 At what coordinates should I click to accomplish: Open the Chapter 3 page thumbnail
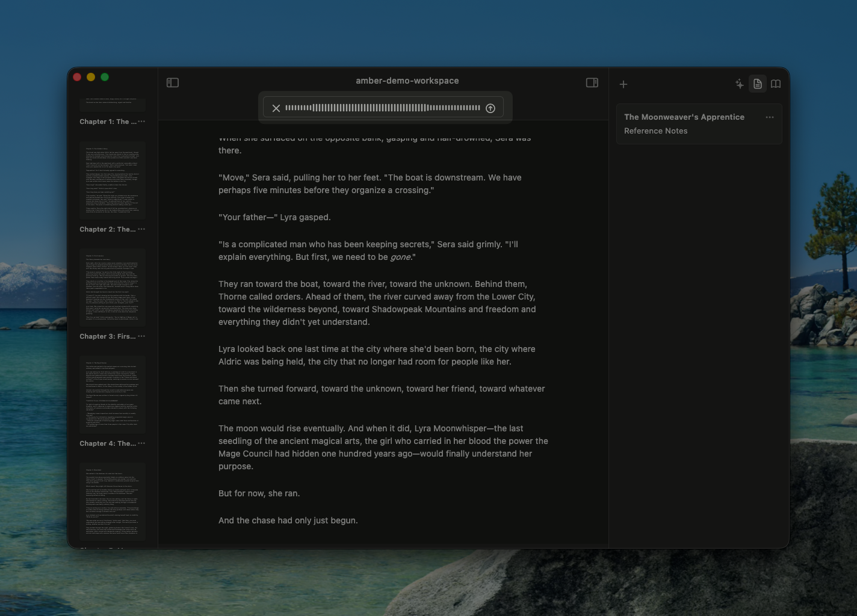click(113, 288)
